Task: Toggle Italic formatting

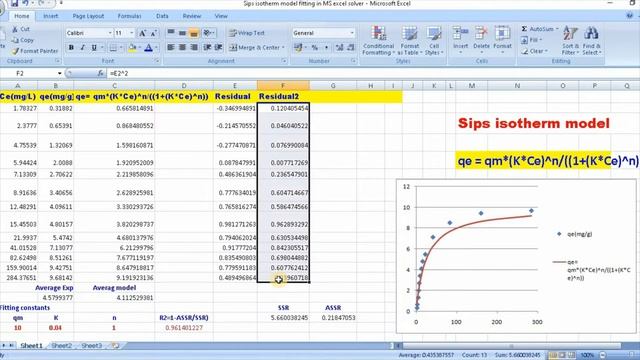Action: pos(82,48)
